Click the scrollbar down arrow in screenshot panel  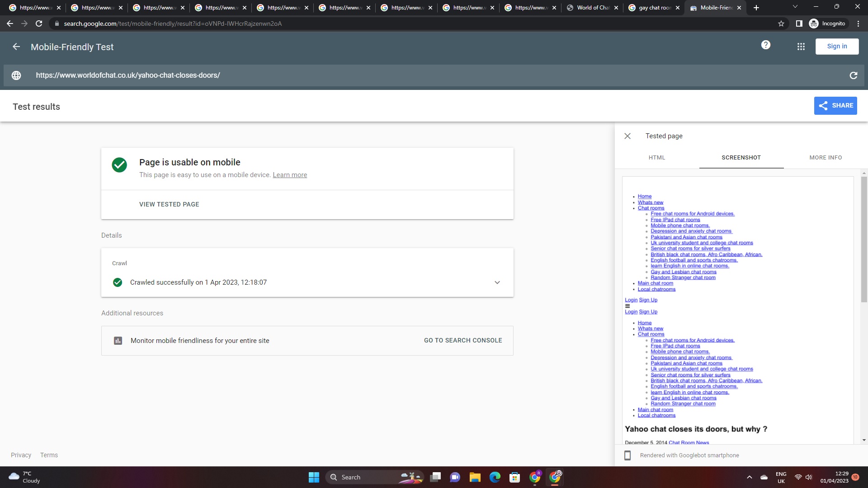[864, 440]
